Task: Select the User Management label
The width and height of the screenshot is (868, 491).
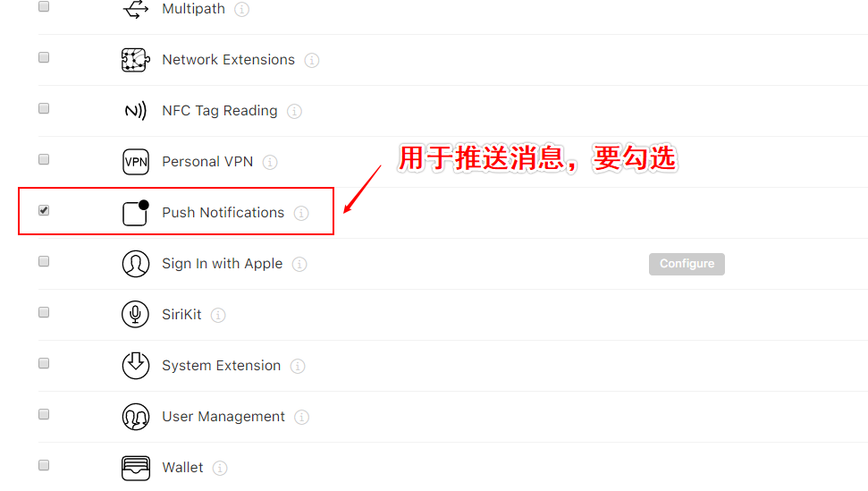Action: coord(223,416)
